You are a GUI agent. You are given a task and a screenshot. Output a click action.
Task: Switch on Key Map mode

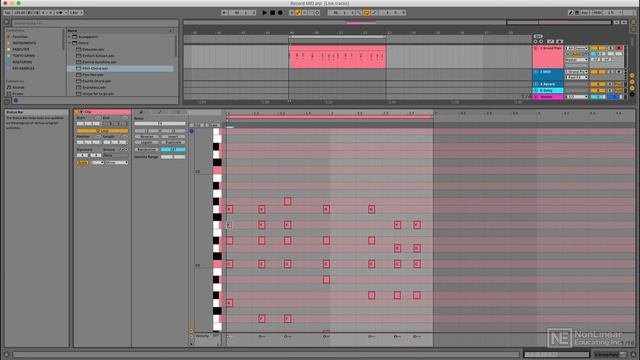pos(585,13)
